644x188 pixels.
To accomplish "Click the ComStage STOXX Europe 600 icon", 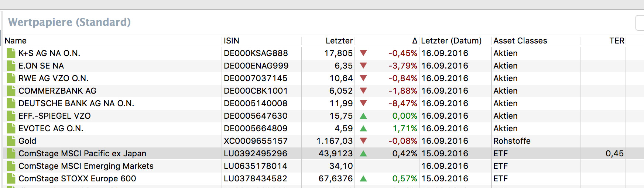I will [11, 178].
